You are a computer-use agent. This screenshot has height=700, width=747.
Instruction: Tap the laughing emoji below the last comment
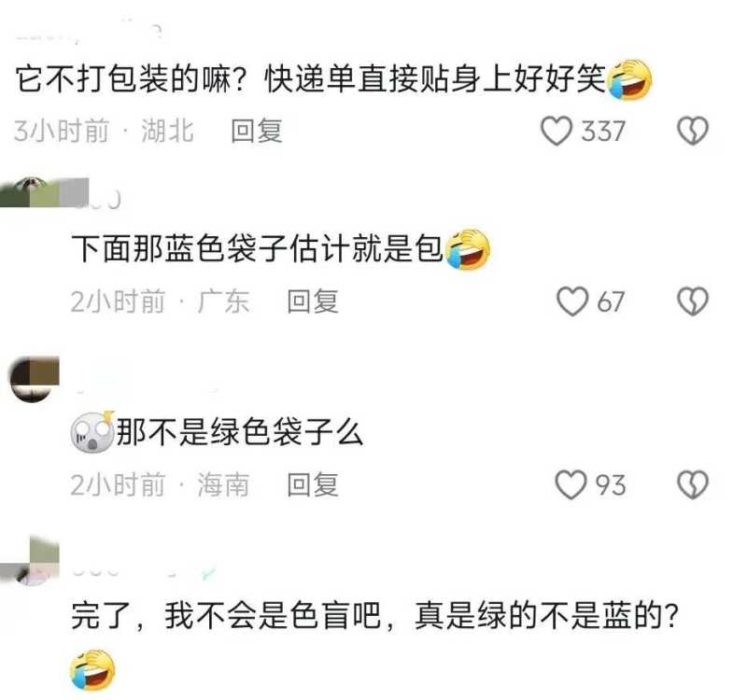point(92,669)
